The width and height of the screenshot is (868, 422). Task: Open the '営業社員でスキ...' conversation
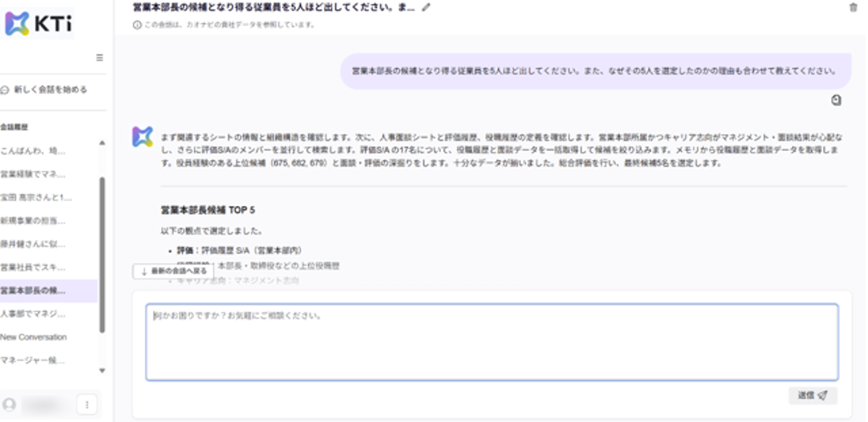33,267
